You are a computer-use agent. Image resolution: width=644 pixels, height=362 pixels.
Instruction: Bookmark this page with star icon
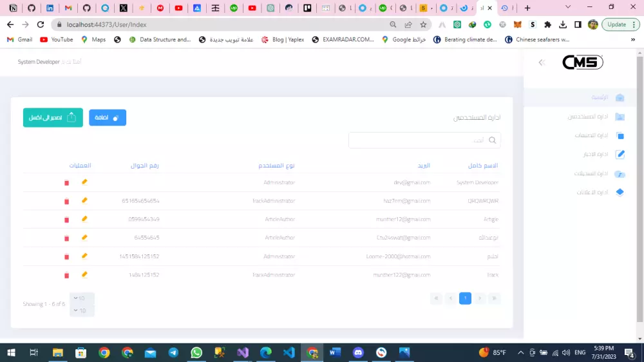click(x=423, y=24)
